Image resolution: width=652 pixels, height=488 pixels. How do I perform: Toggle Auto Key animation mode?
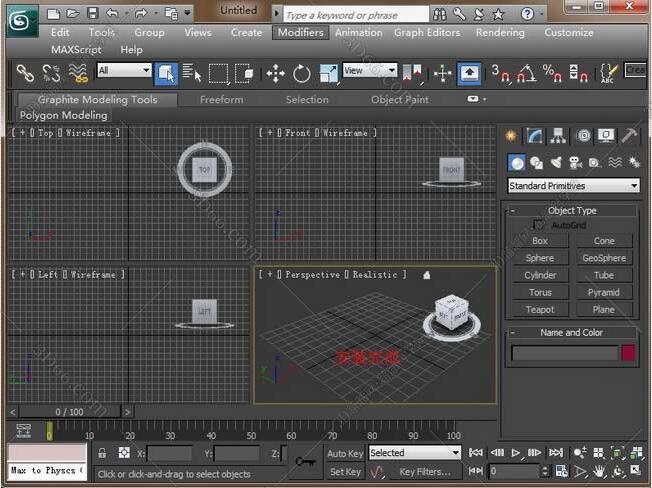point(345,453)
